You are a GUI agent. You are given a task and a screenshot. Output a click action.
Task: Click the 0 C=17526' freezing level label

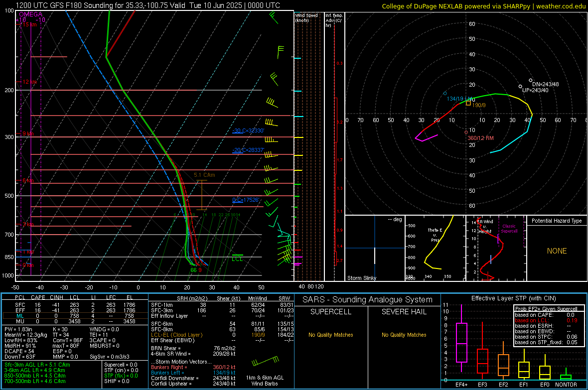246,200
